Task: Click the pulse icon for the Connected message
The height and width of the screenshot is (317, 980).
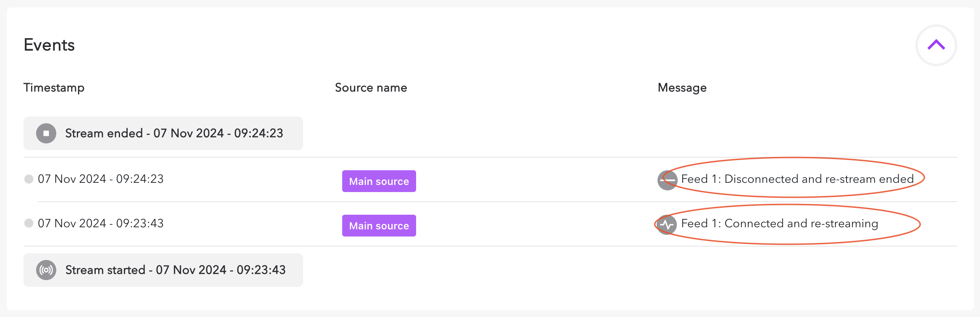Action: (667, 225)
